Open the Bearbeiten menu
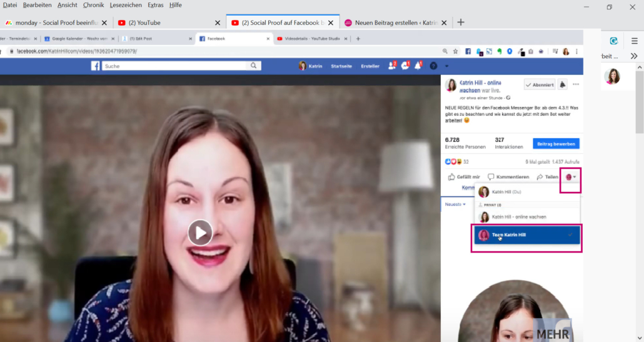644x342 pixels. [38, 5]
